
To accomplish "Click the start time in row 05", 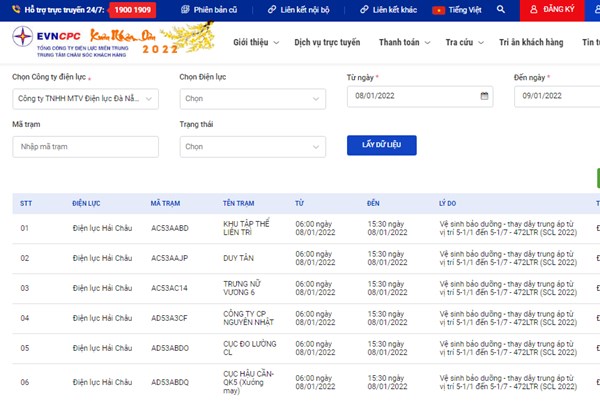I will coord(315,348).
